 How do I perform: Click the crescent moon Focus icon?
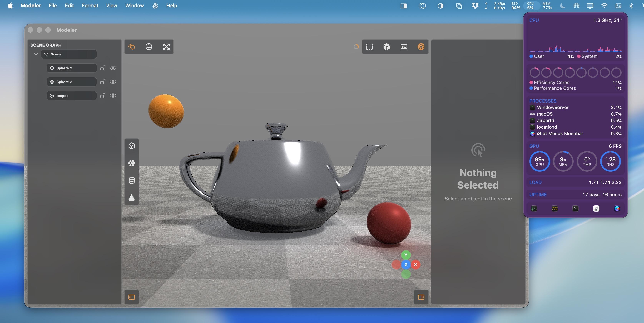coord(562,6)
